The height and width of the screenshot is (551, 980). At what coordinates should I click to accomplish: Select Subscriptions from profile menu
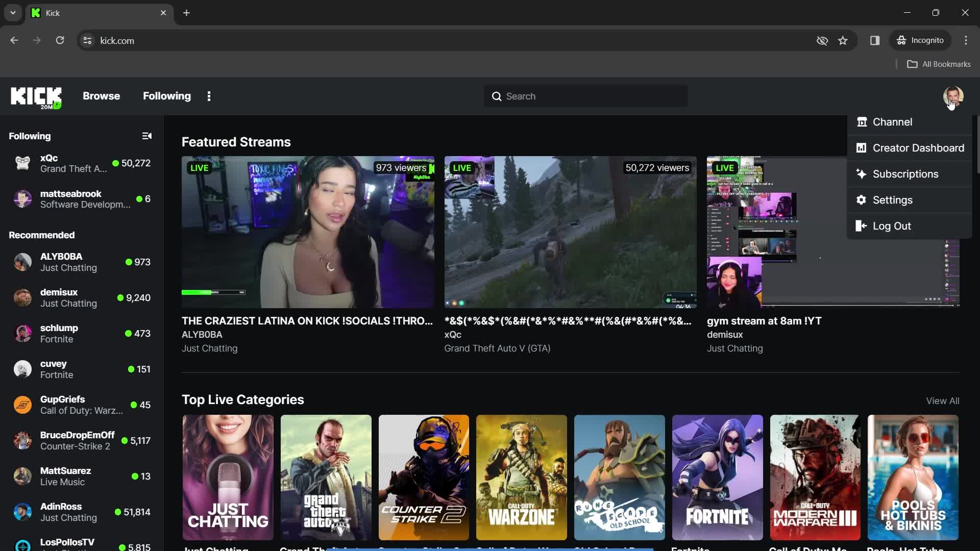click(x=909, y=174)
